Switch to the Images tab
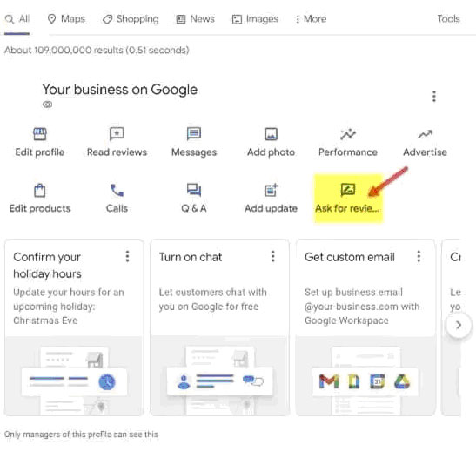476x452 pixels. pos(255,19)
